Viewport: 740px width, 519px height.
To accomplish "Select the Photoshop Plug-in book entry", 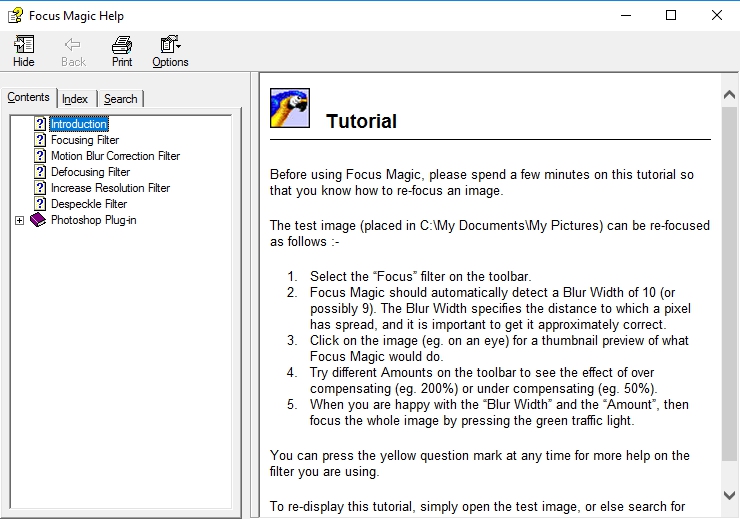I will (x=93, y=220).
